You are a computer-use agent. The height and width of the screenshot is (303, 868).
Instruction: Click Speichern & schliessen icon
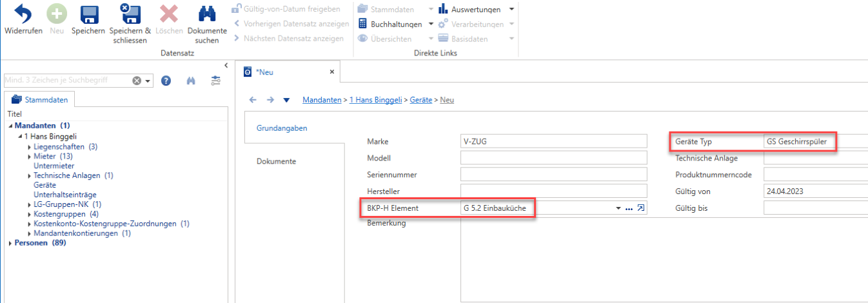(130, 14)
